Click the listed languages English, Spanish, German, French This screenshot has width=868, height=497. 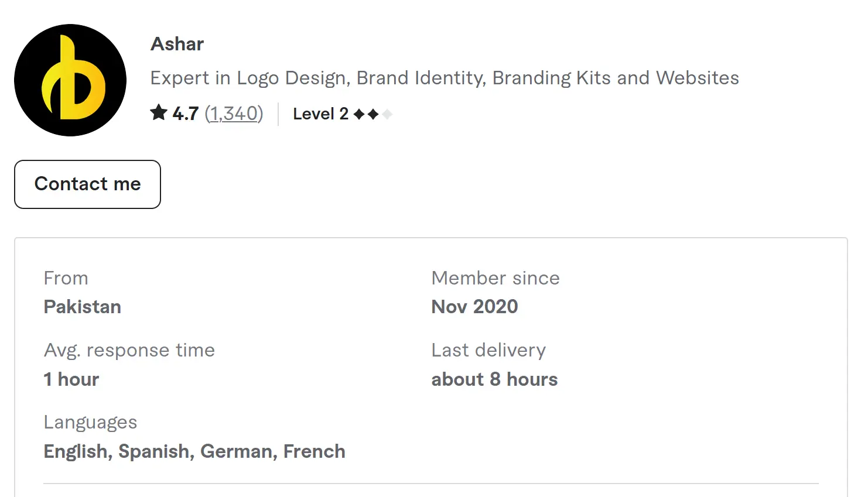point(194,451)
